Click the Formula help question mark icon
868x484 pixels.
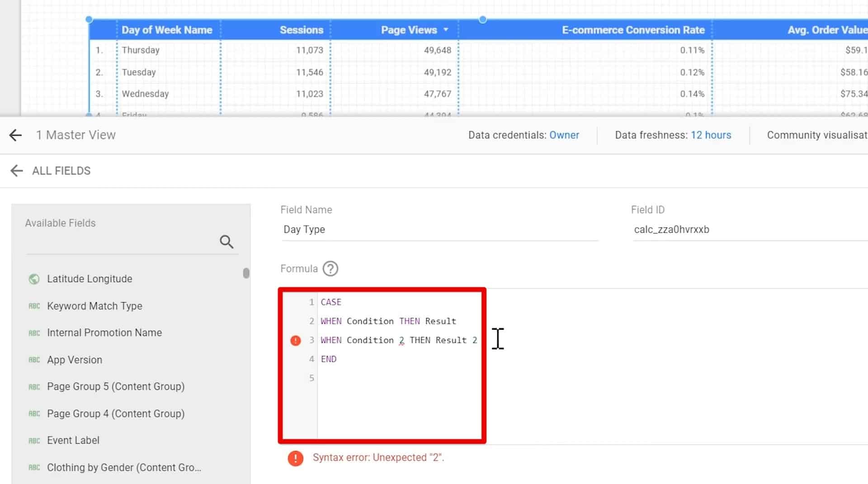pos(330,268)
